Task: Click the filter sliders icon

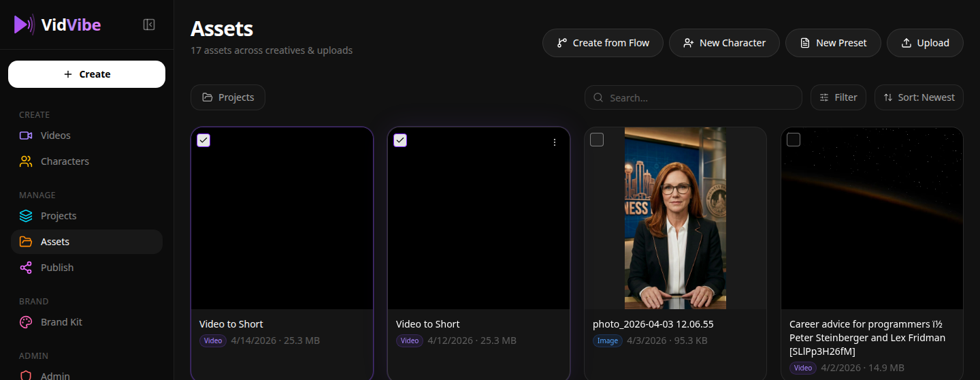Action: [824, 97]
